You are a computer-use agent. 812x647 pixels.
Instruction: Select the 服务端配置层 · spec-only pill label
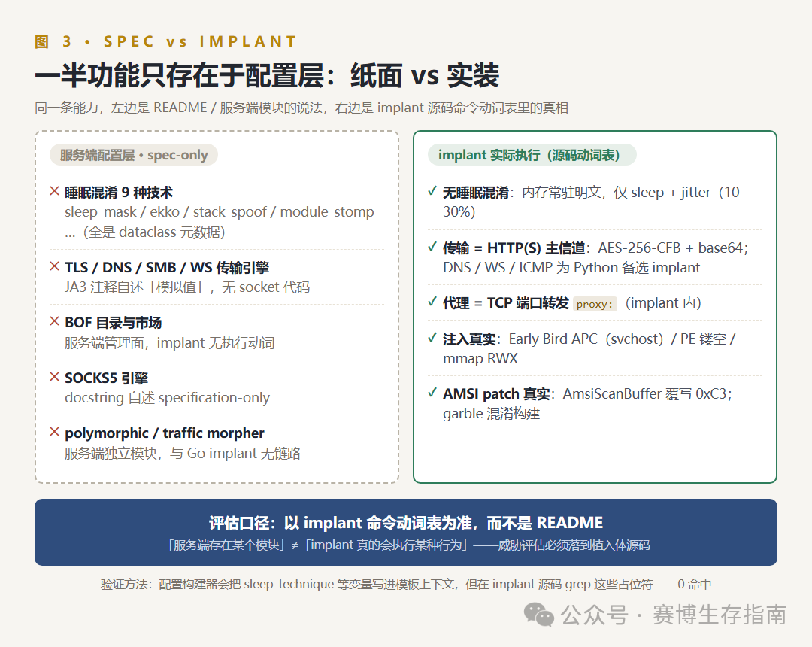tap(134, 155)
